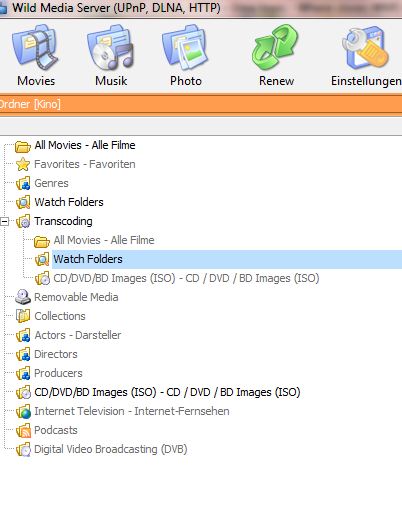Screen dimensions: 402x507
Task: Select top-level All Movies - Alle Filme
Action: pos(85,145)
